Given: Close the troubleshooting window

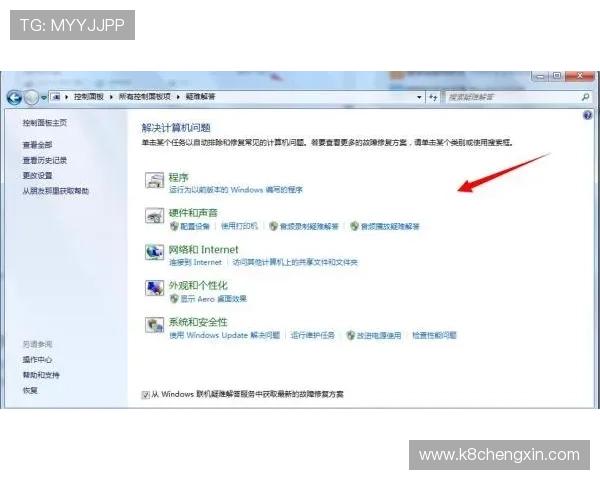Looking at the screenshot, I should (x=580, y=76).
